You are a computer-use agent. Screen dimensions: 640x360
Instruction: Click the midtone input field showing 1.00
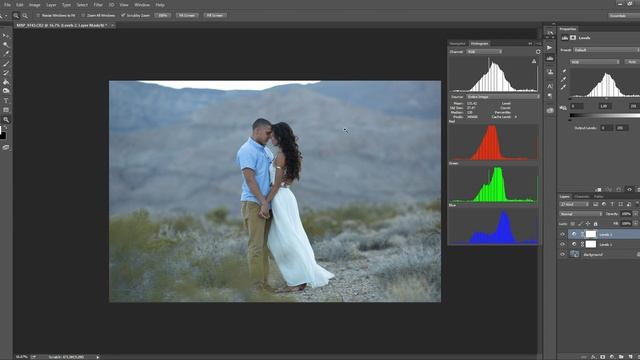604,106
